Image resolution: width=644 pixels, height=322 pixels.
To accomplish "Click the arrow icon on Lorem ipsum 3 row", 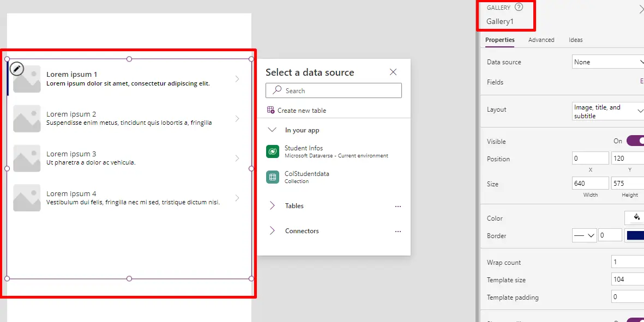I will 237,159.
